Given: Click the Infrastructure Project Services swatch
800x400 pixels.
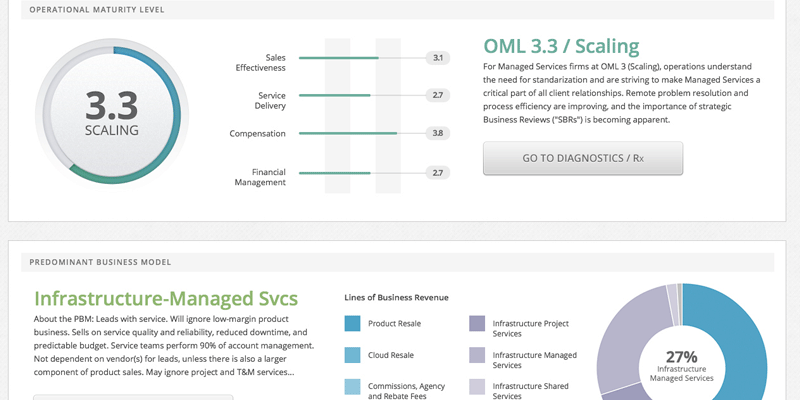Looking at the screenshot, I should 477,323.
